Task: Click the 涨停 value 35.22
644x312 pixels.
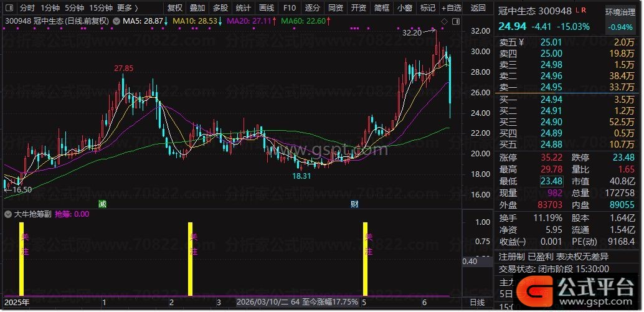Action: (552, 158)
